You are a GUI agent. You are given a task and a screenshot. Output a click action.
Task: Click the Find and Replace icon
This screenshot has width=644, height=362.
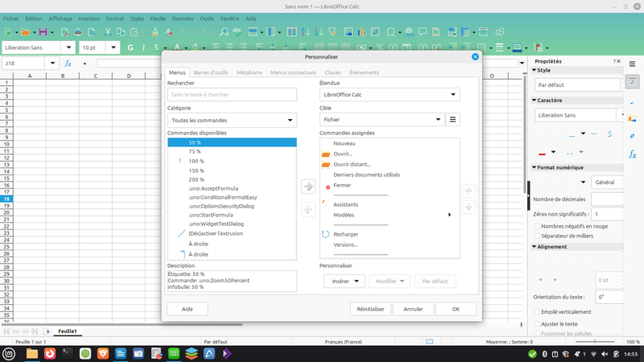224,32
